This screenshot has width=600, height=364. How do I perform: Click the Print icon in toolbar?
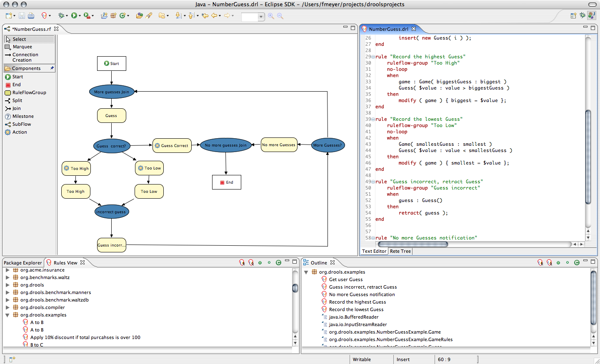tap(31, 16)
